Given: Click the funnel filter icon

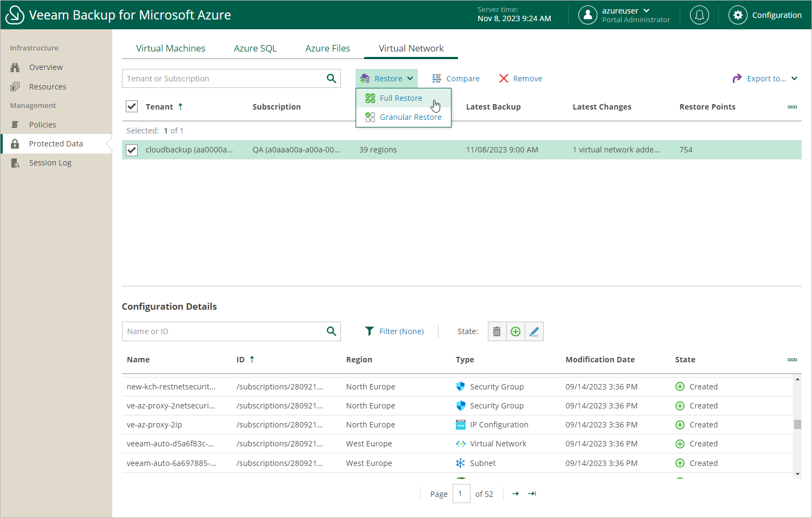Looking at the screenshot, I should pos(369,331).
